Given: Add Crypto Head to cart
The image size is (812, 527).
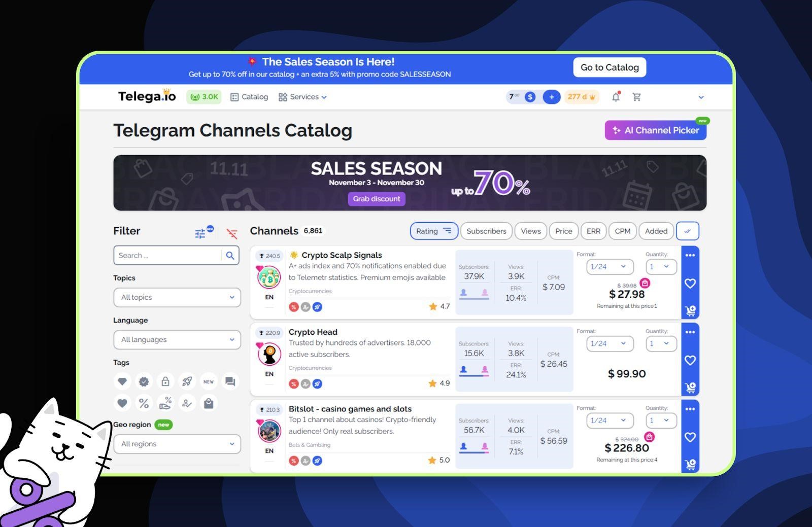Looking at the screenshot, I should click(x=690, y=388).
